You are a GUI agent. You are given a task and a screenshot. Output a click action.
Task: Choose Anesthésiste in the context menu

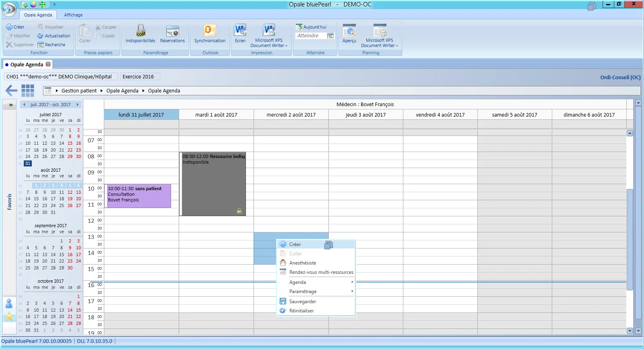pos(316,263)
